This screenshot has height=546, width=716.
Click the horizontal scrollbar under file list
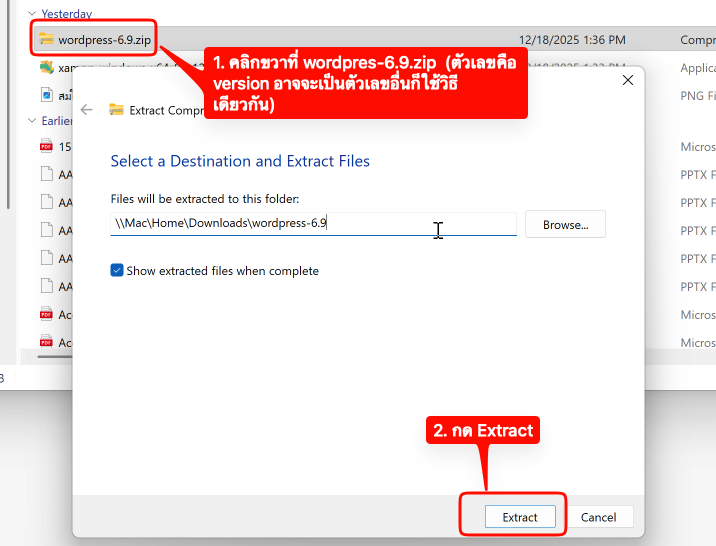(x=55, y=356)
